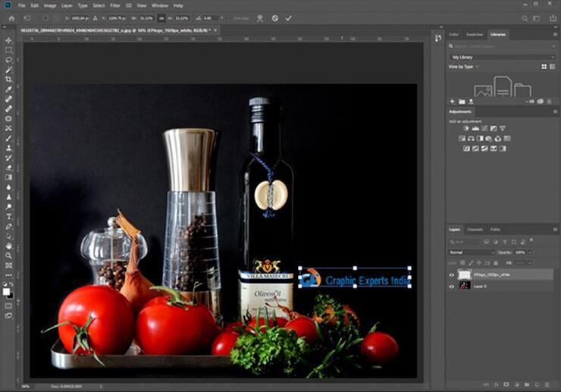This screenshot has width=561, height=392.
Task: Open the My Library dropdown
Action: (502, 57)
